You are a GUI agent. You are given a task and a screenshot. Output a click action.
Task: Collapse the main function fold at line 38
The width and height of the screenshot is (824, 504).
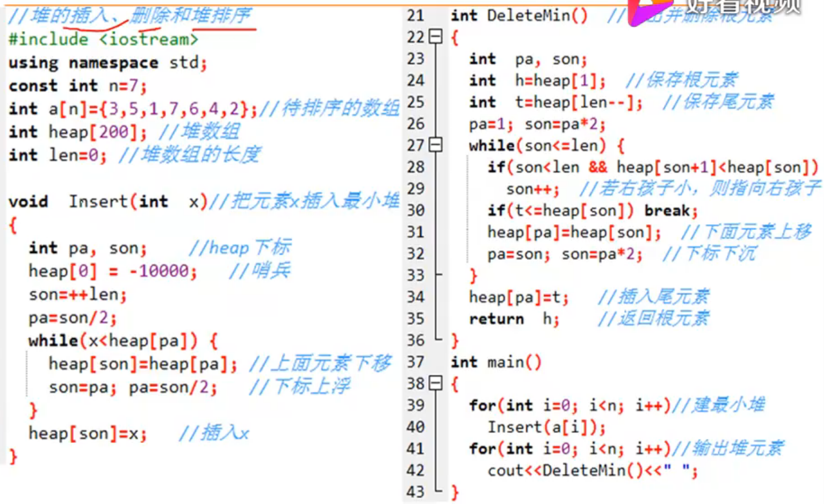(x=436, y=383)
